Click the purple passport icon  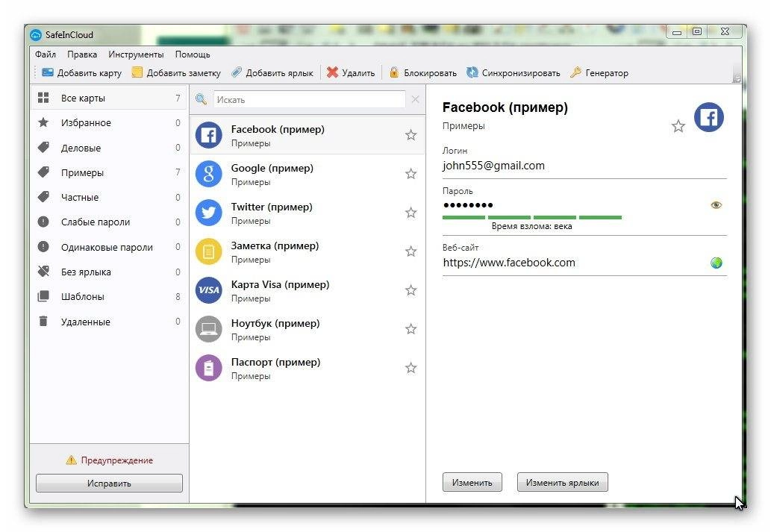208,368
